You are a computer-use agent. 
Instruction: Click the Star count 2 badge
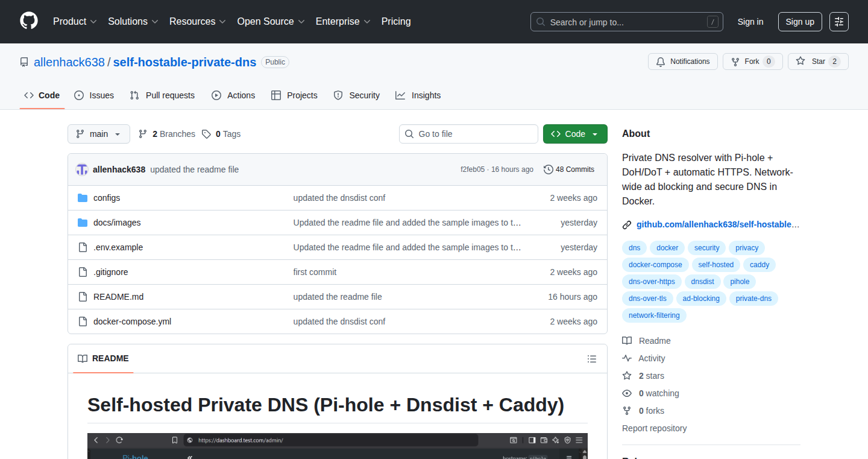tap(834, 62)
